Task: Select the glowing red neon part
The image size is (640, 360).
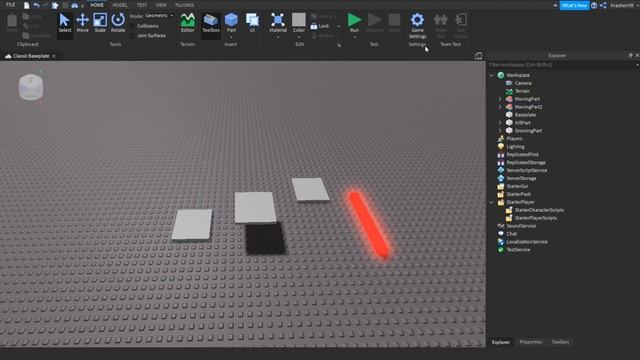Action: pyautogui.click(x=369, y=225)
